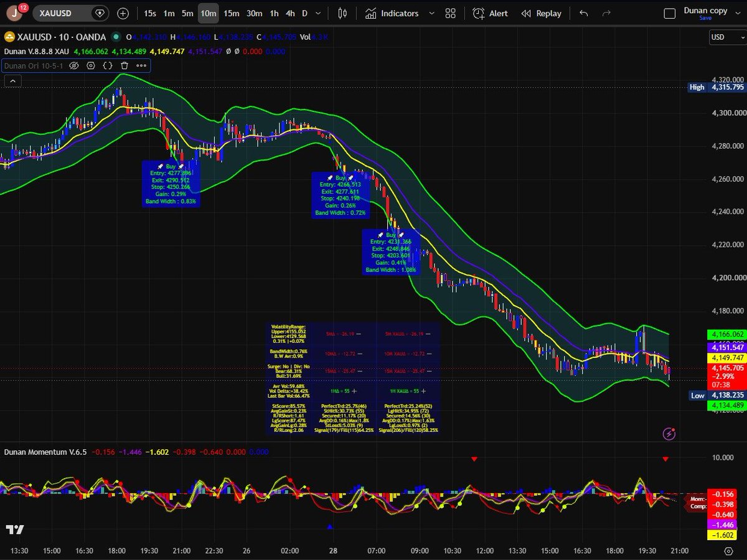Switch to the 1h timeframe
747x560 pixels.
click(x=274, y=13)
